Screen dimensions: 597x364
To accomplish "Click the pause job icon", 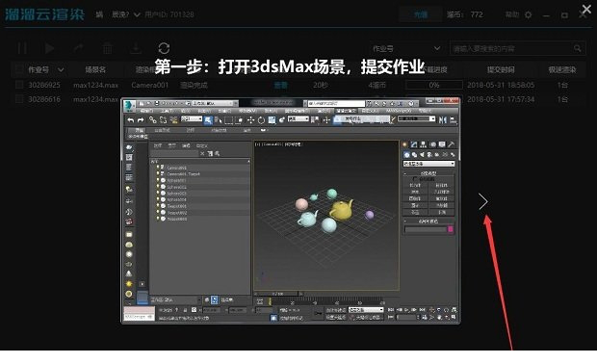I will point(22,48).
